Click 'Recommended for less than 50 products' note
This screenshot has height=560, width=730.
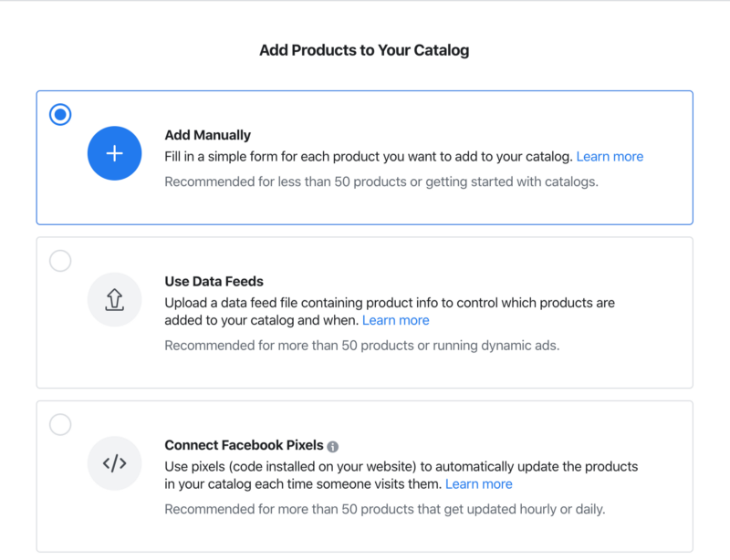coord(381,181)
